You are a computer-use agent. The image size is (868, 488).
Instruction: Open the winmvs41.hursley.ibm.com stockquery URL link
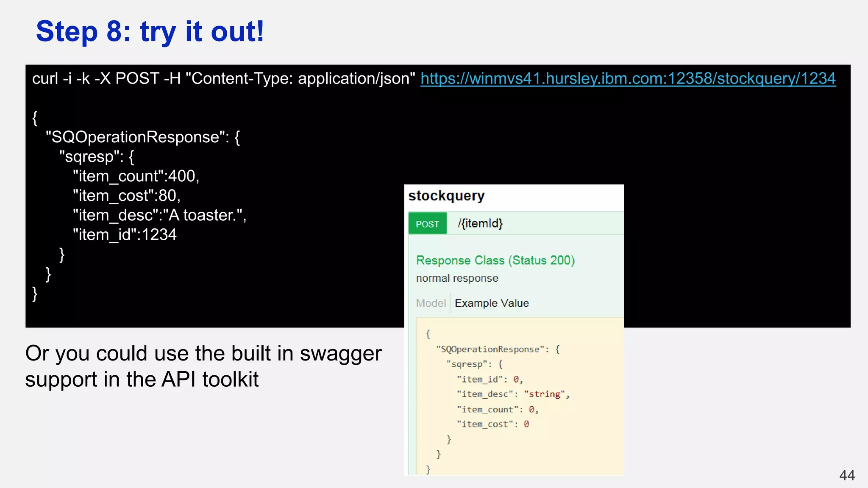(x=628, y=79)
